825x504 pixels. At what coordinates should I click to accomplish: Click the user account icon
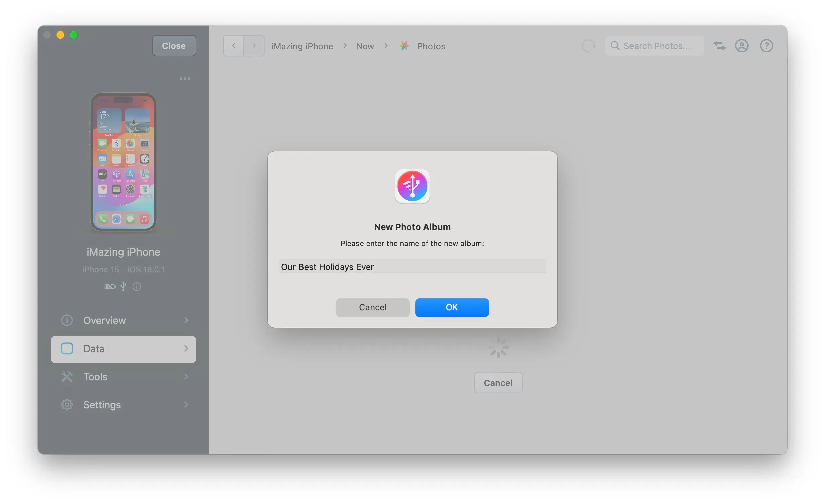coord(742,46)
